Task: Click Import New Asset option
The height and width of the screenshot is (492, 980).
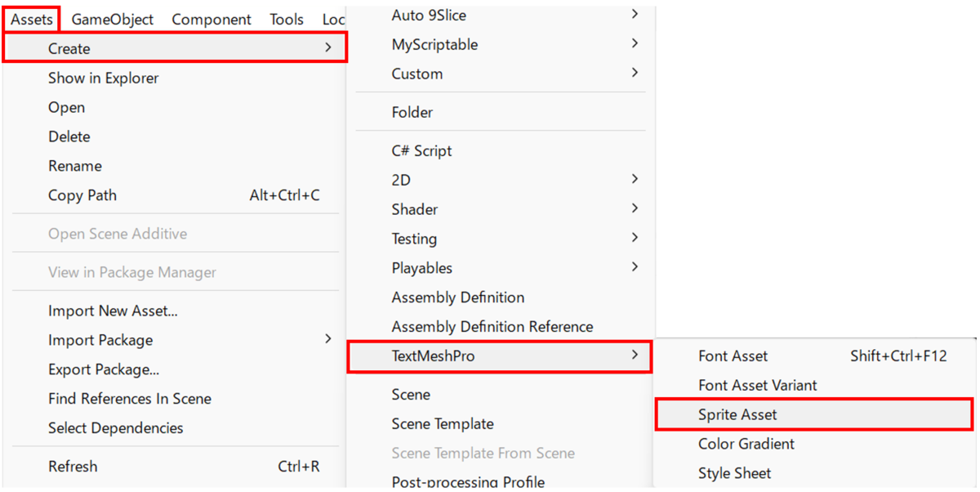Action: click(113, 311)
